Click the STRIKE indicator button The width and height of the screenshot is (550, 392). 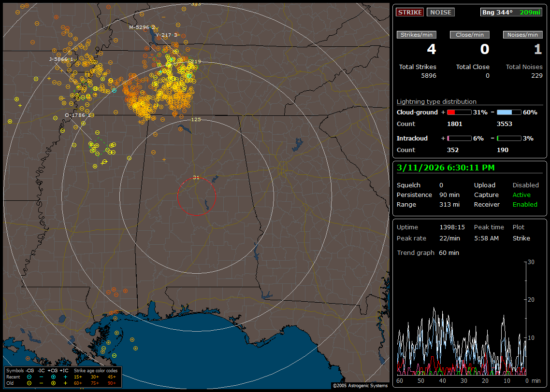[x=410, y=13]
